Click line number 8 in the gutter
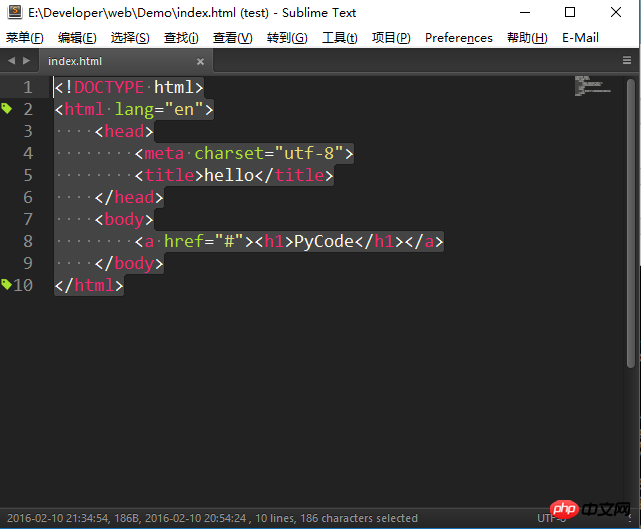This screenshot has width=641, height=529. [x=28, y=241]
